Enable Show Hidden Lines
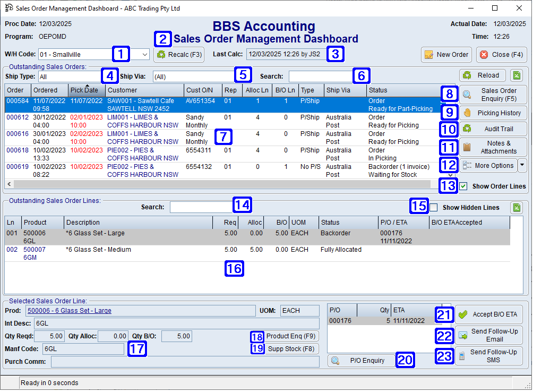 (x=433, y=208)
